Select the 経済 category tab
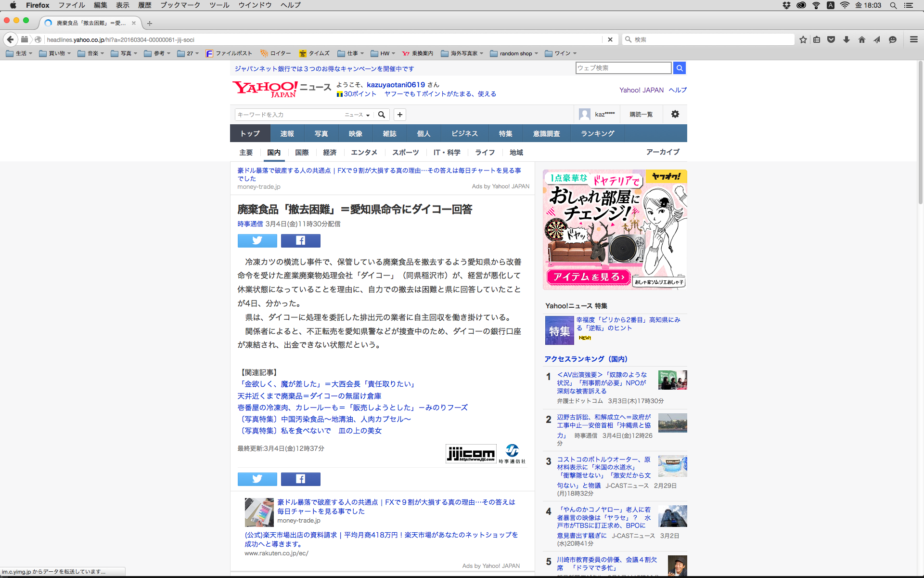Viewport: 924px width, 578px height. click(330, 152)
